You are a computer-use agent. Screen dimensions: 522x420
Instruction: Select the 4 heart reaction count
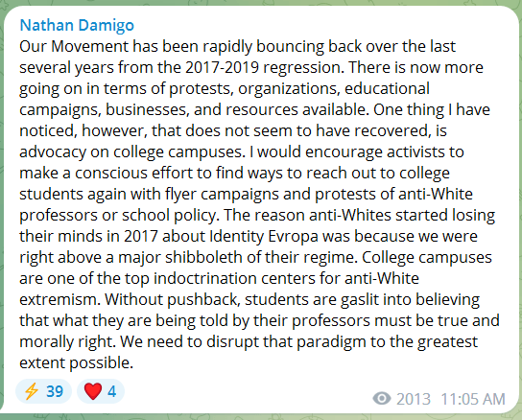click(x=112, y=391)
